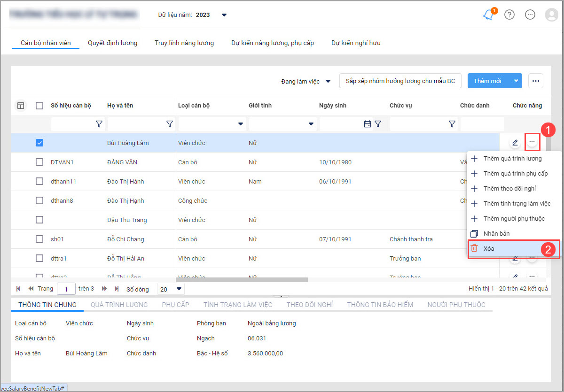Go to the previous page of results
The height and width of the screenshot is (392, 564).
(x=31, y=289)
